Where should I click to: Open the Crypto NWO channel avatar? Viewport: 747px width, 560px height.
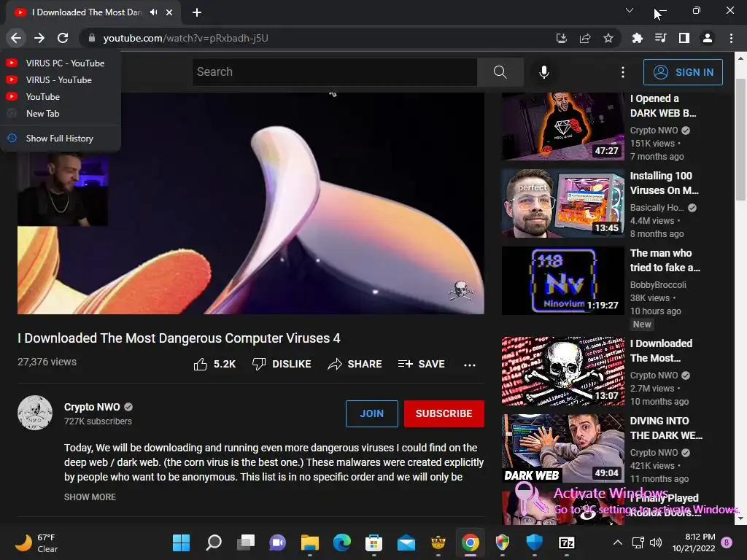tap(35, 413)
